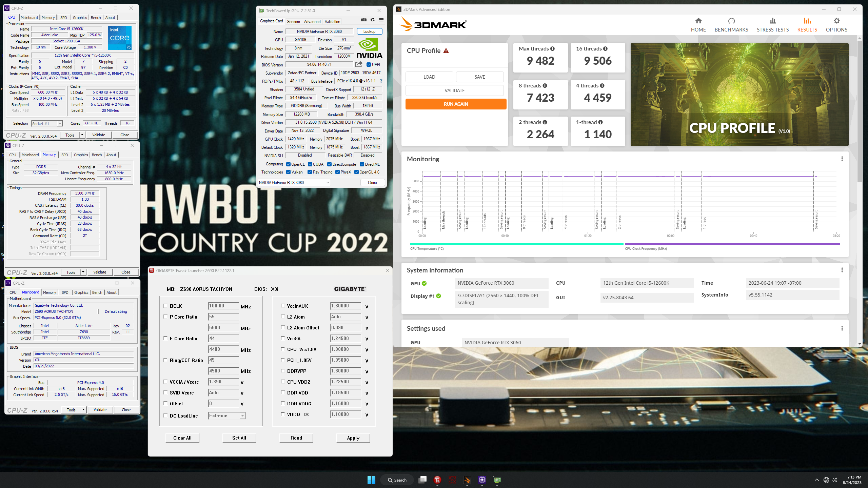Switch to Advanced tab in GPU-Z

(x=312, y=22)
